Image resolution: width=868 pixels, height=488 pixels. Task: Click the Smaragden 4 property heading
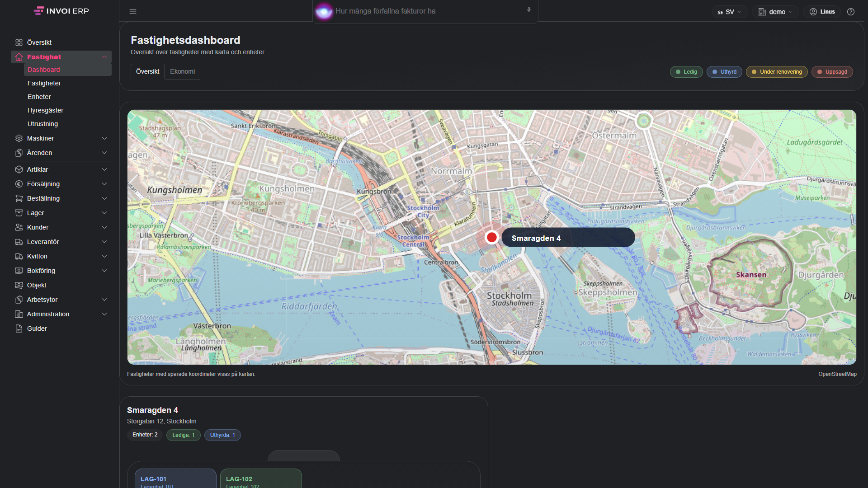click(x=152, y=410)
